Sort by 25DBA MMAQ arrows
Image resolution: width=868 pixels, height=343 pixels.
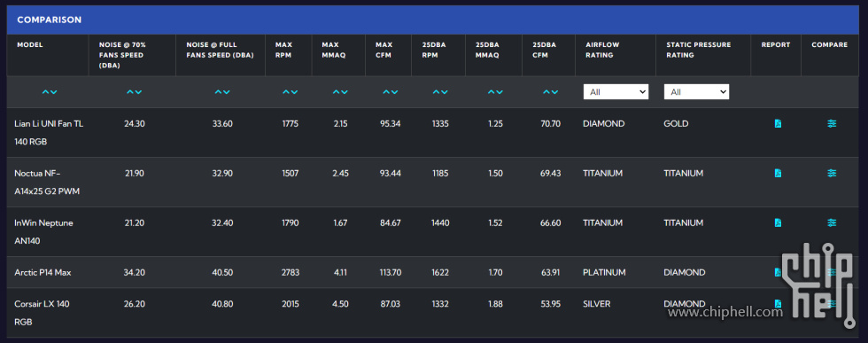(495, 92)
